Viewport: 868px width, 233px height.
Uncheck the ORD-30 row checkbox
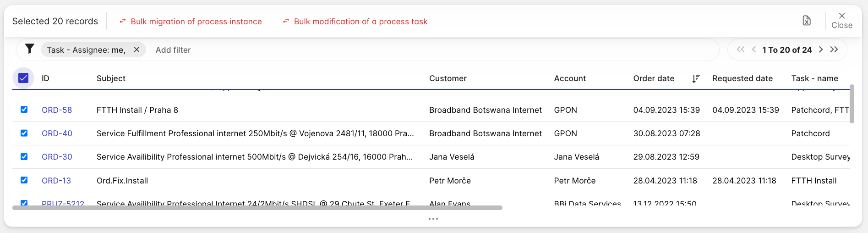(x=24, y=156)
